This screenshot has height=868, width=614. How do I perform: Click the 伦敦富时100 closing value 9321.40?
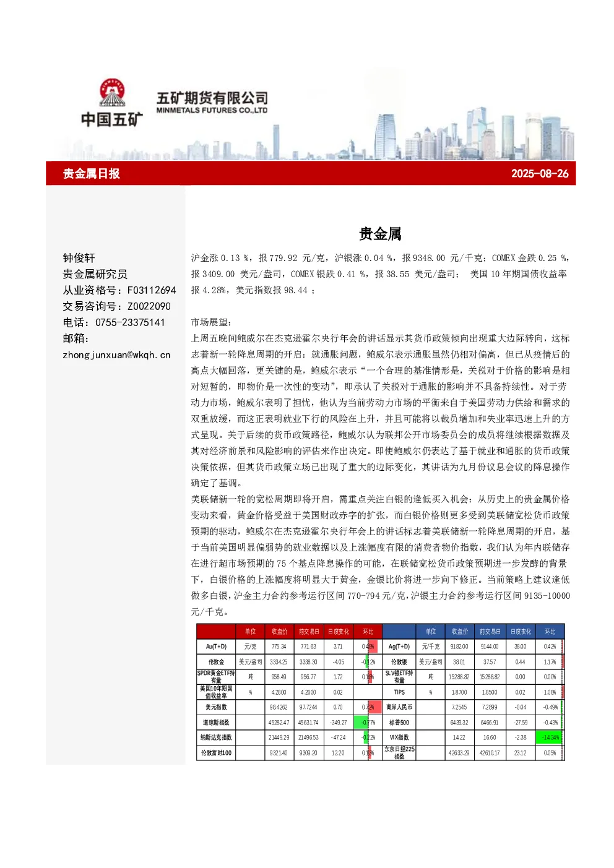click(x=279, y=753)
